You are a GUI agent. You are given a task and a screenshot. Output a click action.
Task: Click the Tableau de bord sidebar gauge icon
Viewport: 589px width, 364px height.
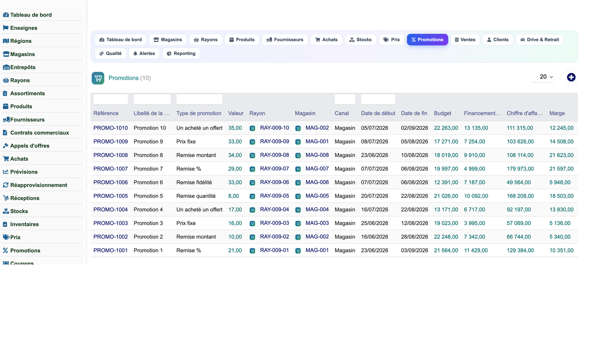6,15
